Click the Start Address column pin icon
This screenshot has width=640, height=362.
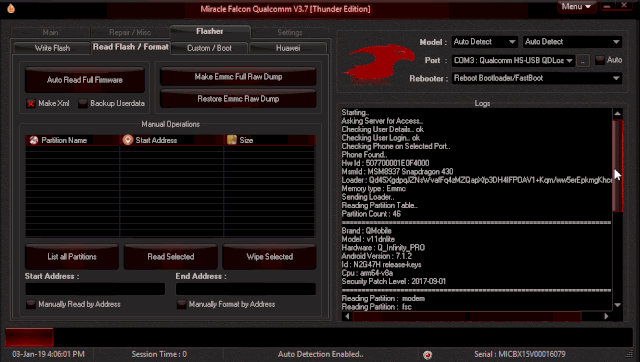128,140
